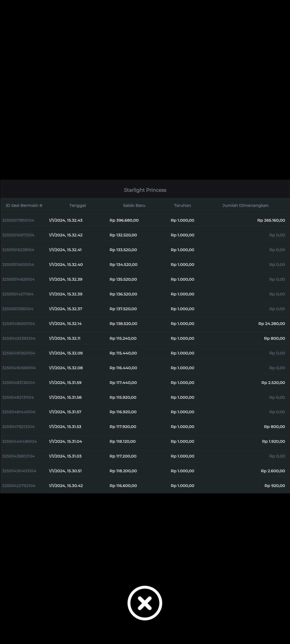Select session ID 32593495501104
This screenshot has width=290, height=644.
click(19, 324)
